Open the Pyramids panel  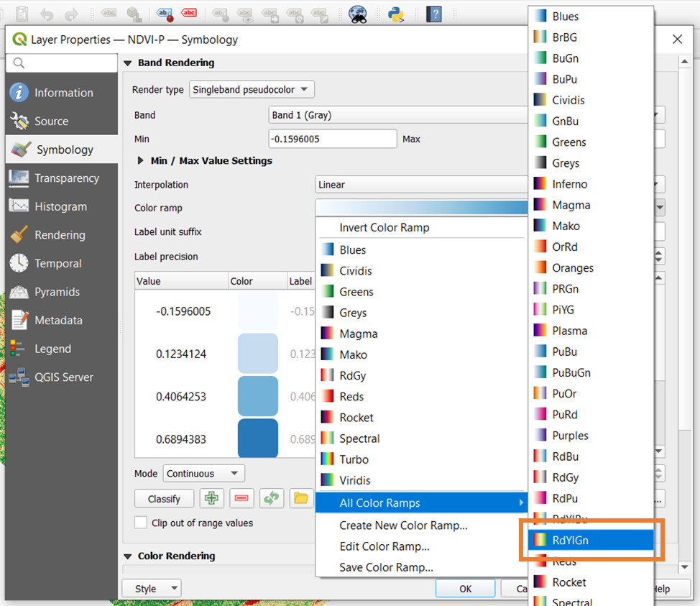point(62,292)
